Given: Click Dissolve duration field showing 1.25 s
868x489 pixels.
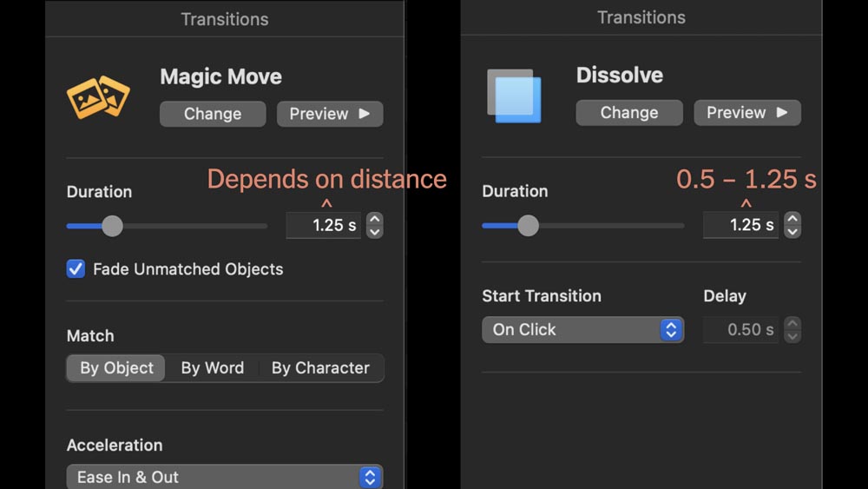Looking at the screenshot, I should click(740, 225).
